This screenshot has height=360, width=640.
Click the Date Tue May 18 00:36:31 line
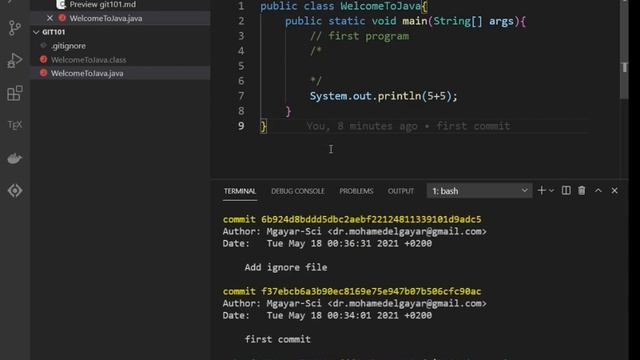(x=327, y=244)
